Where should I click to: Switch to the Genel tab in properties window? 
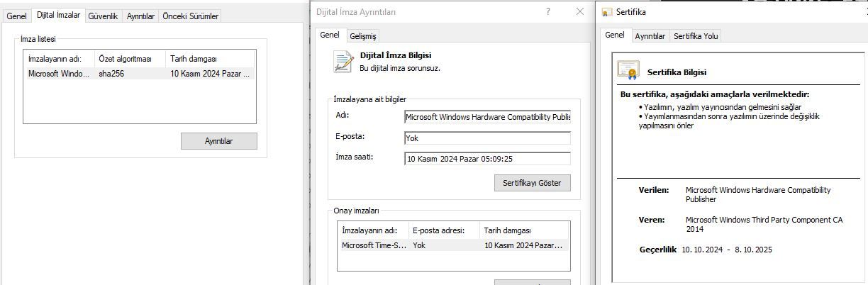coord(16,16)
